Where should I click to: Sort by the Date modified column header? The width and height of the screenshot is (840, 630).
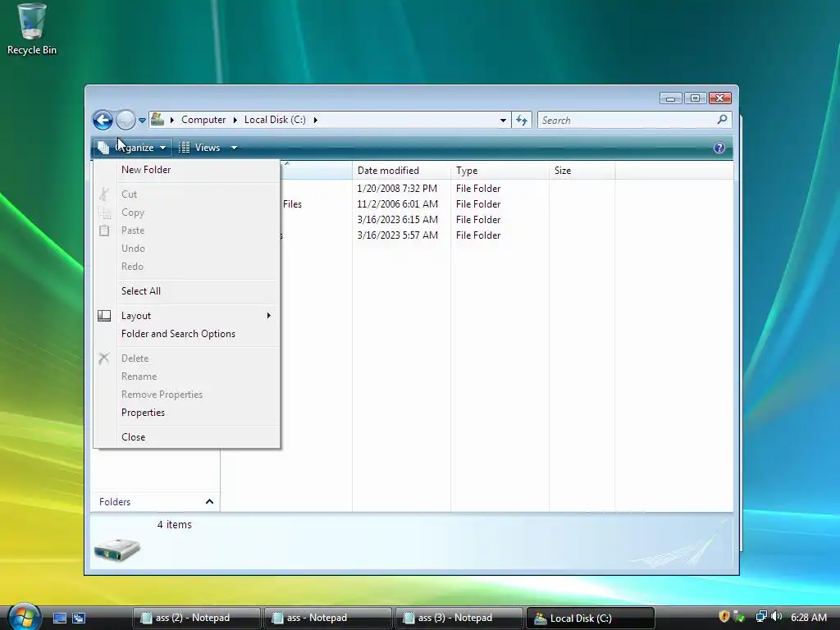401,171
